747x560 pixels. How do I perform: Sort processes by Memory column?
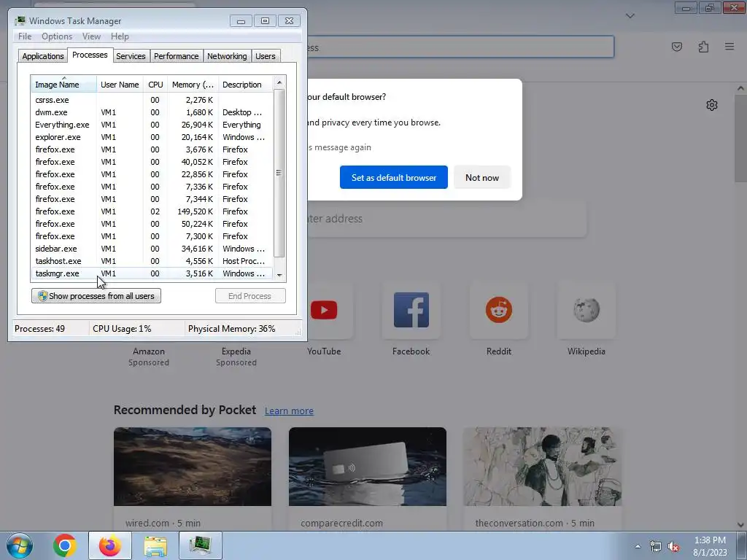click(x=193, y=85)
